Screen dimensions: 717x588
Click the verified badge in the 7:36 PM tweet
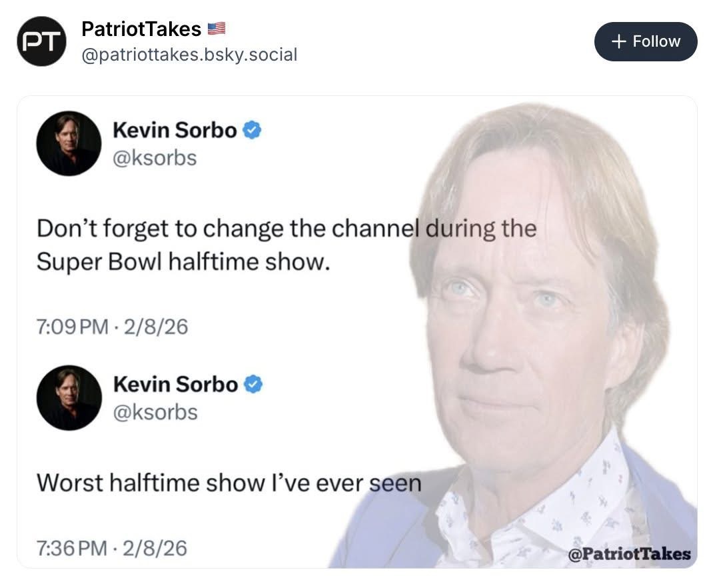coord(253,385)
